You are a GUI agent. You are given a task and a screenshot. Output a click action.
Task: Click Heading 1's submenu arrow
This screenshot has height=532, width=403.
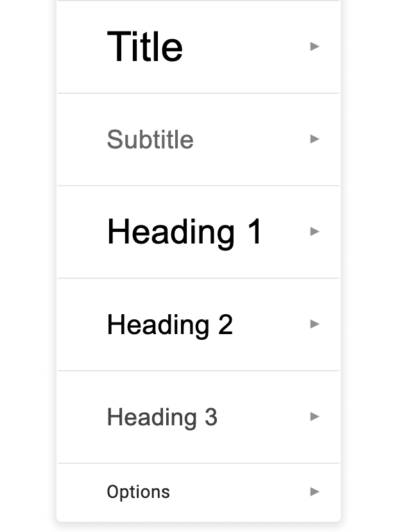(314, 232)
